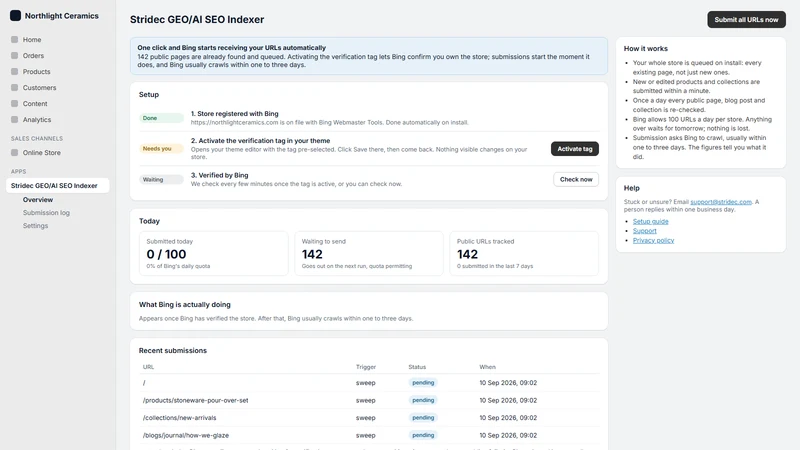Open the Submission log sub-page

[46, 213]
